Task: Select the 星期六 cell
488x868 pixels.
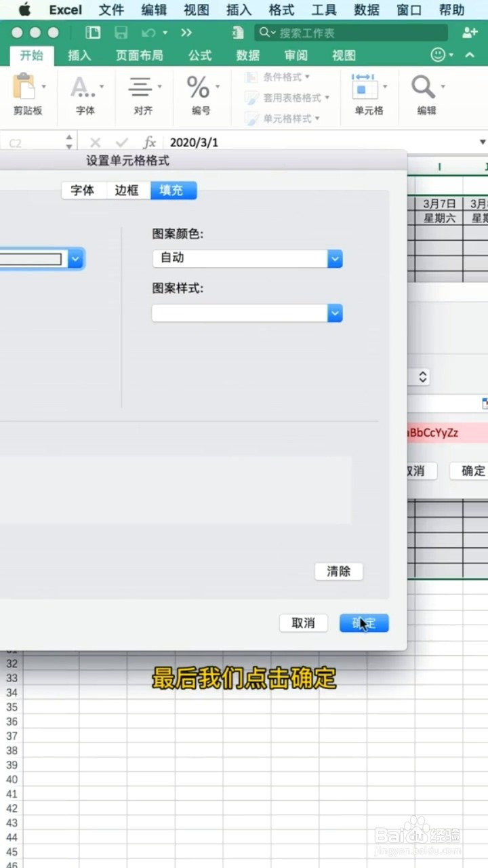Action: pos(439,218)
